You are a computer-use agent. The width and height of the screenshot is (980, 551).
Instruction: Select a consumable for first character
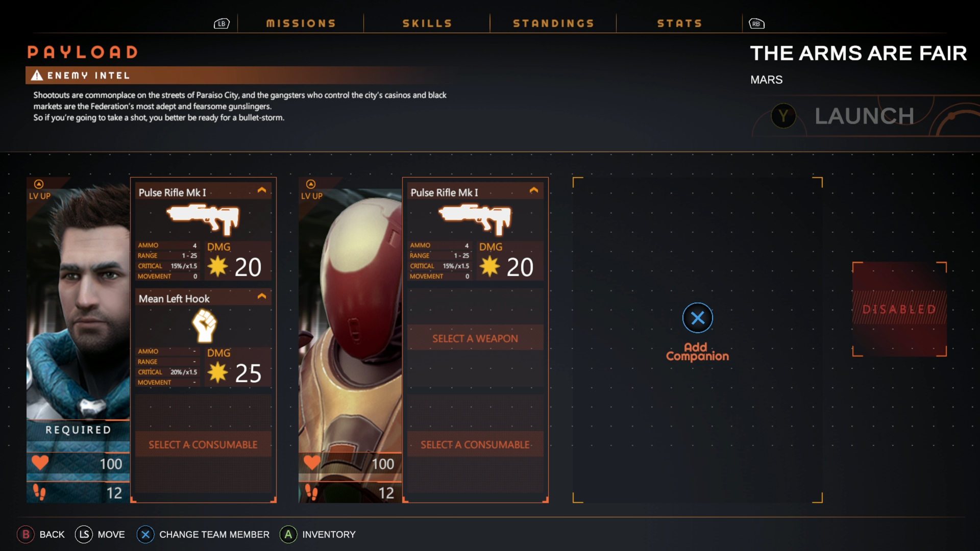[x=203, y=444]
